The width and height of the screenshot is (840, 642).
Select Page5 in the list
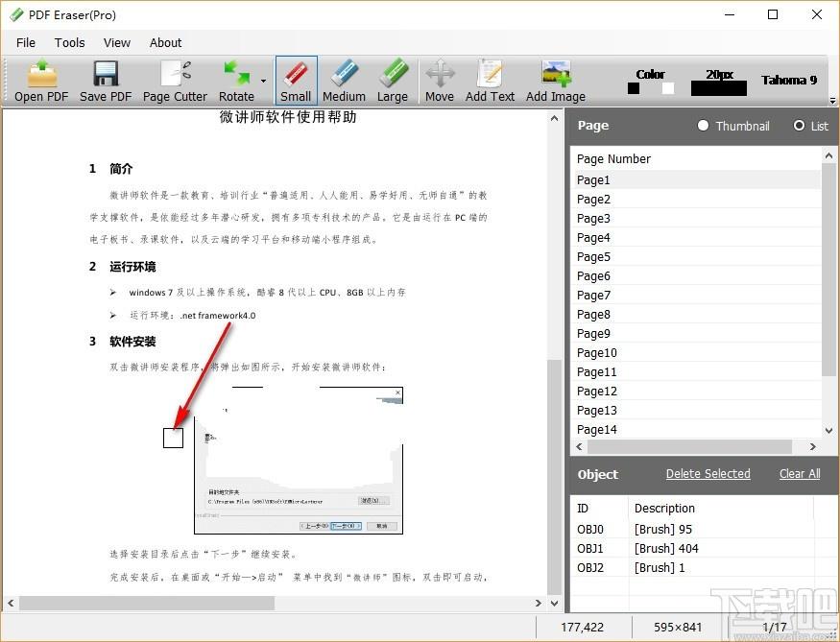pos(696,257)
